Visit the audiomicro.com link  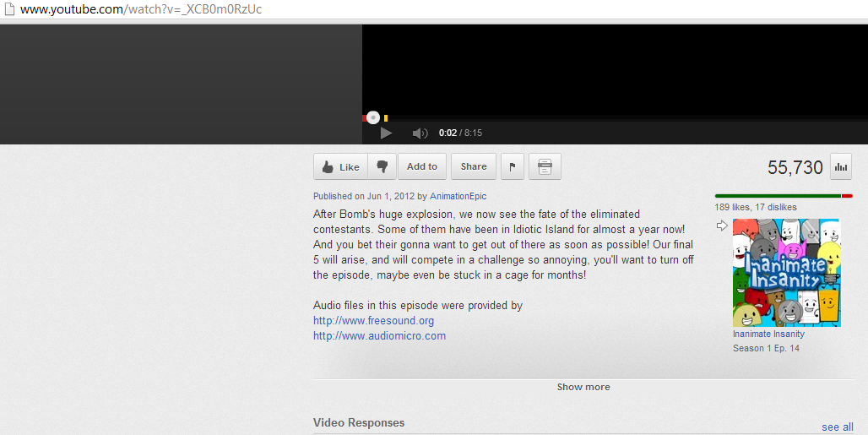point(379,335)
